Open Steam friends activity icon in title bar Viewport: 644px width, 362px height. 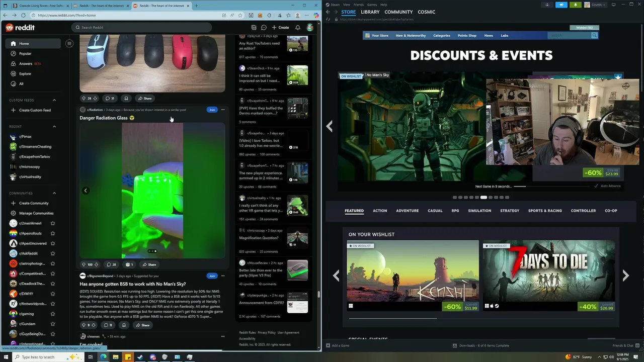547,5
